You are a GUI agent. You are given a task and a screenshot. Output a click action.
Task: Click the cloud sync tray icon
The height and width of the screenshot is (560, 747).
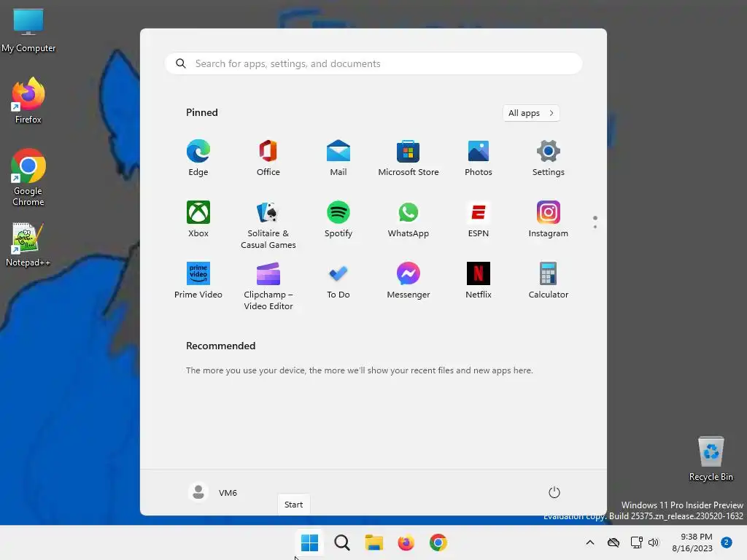(613, 542)
